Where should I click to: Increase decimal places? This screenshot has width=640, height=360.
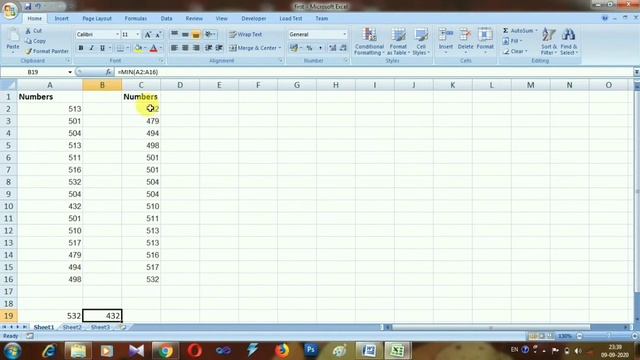click(332, 48)
